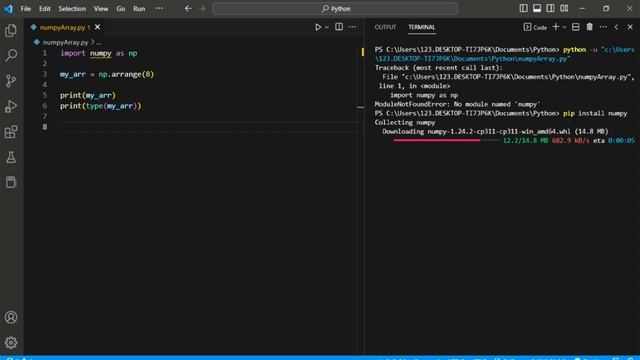This screenshot has width=640, height=360.
Task: Click the numpy download progress bar
Action: pos(446,140)
